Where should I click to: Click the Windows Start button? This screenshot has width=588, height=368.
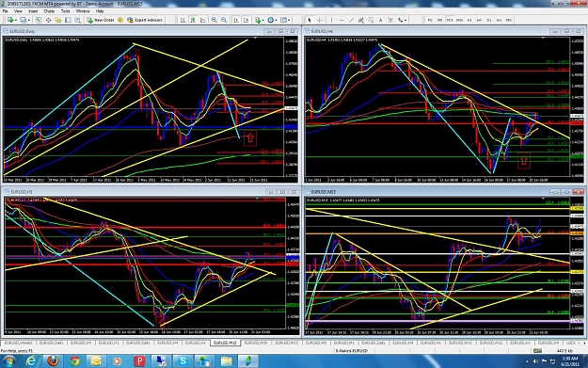(9, 361)
